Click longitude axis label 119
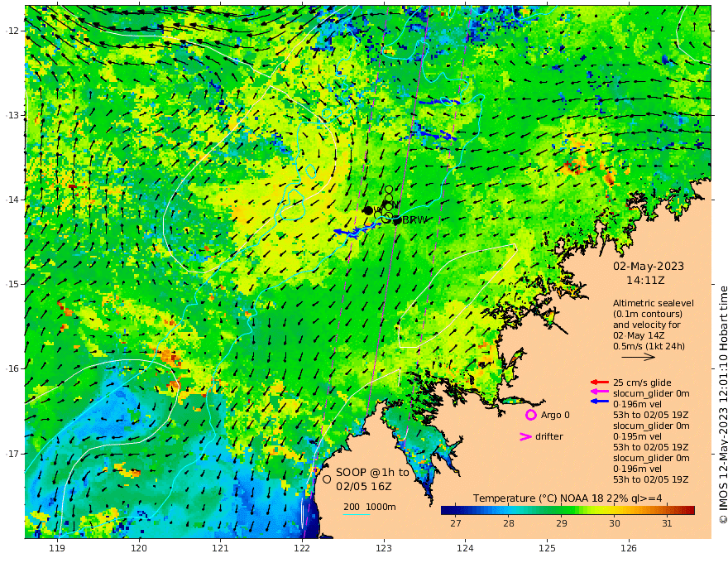Viewport: 728px width, 563px height. click(x=58, y=549)
